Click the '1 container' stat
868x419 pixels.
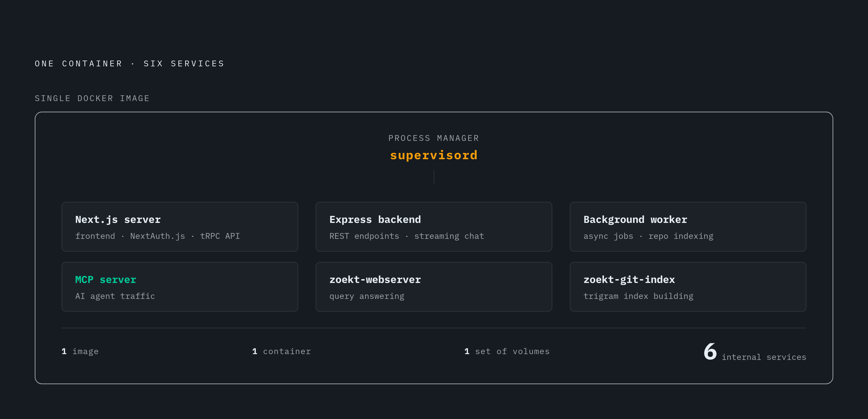click(281, 351)
